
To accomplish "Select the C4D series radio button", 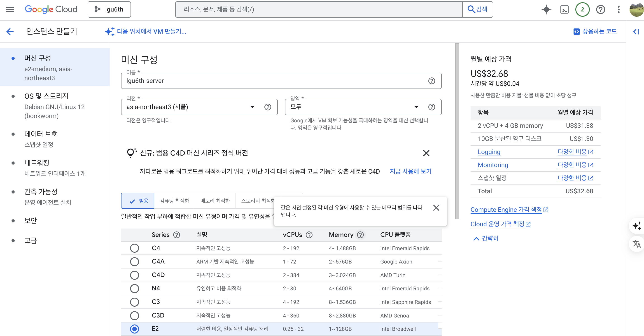I will click(135, 275).
